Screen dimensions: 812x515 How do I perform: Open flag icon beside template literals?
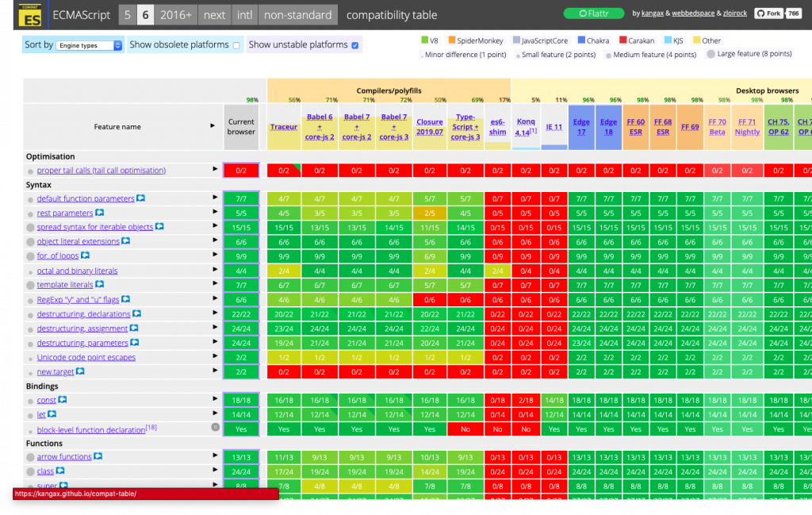pyautogui.click(x=100, y=284)
